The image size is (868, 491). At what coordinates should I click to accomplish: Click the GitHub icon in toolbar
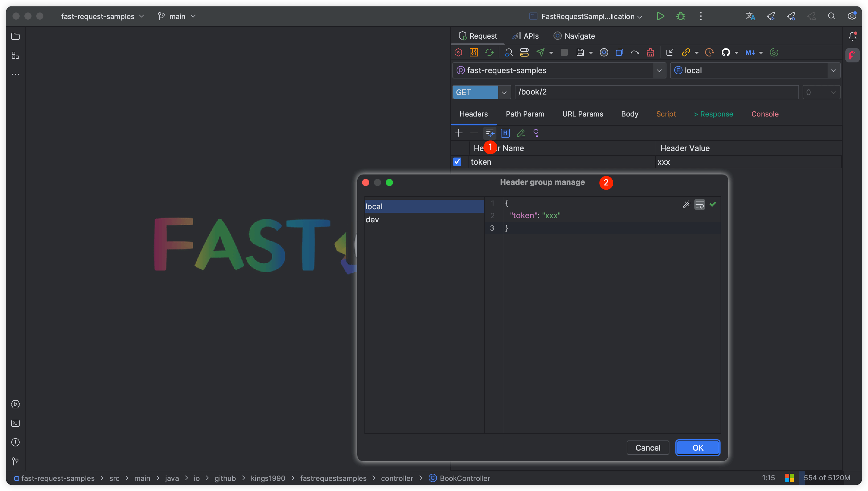725,52
